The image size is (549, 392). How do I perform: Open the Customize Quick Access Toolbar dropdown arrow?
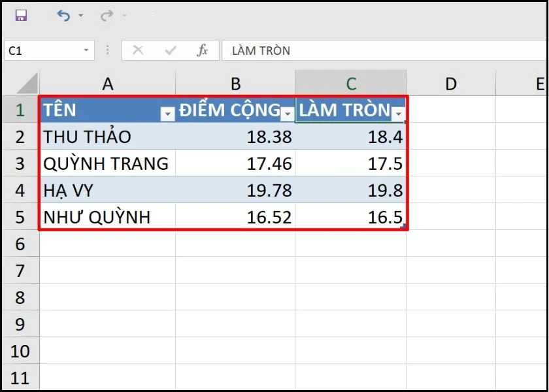152,16
